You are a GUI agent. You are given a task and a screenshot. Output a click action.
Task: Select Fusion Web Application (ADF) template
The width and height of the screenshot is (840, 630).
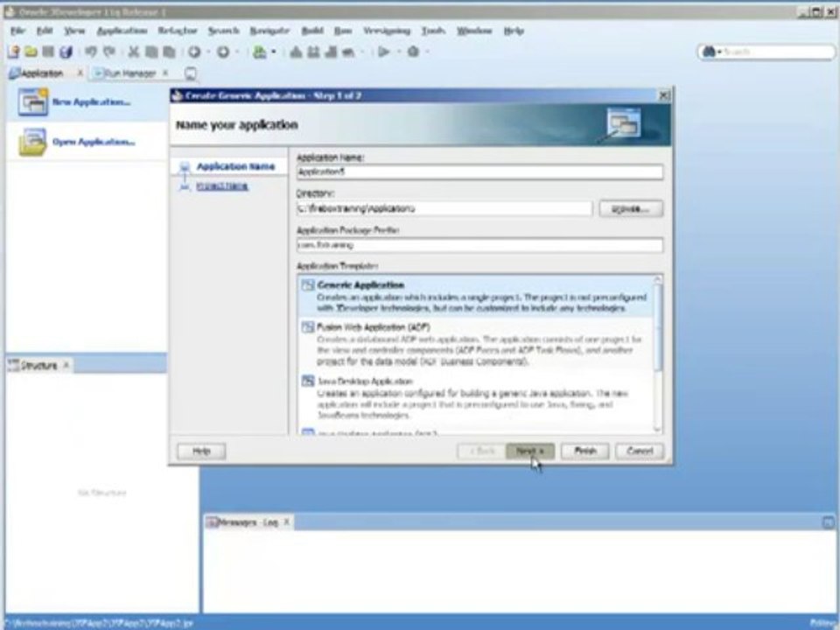(x=475, y=344)
